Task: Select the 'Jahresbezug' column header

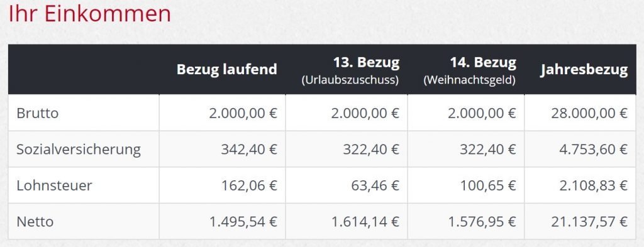Action: (x=584, y=70)
